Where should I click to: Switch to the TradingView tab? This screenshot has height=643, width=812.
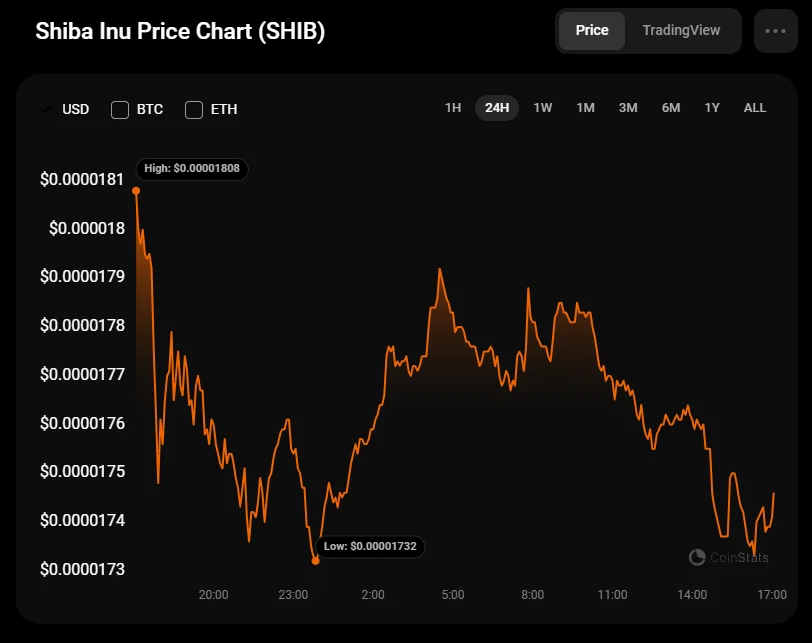tap(681, 30)
